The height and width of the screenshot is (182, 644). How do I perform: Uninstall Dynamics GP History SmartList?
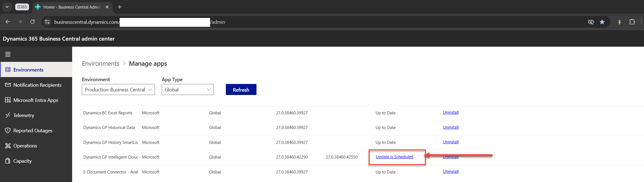pyautogui.click(x=451, y=142)
